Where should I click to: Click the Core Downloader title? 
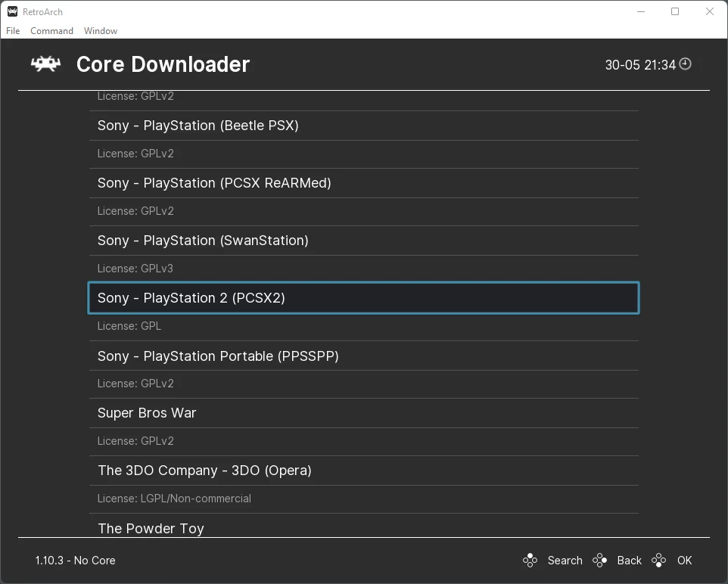coord(163,64)
